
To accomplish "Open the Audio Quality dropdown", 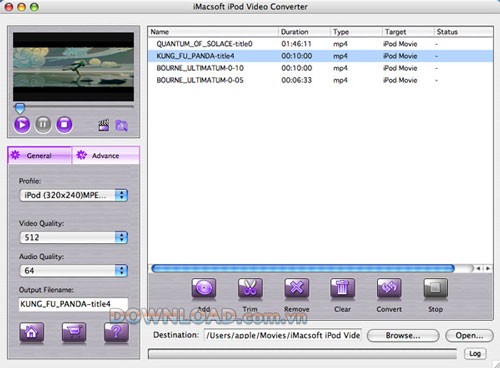I will 73,270.
